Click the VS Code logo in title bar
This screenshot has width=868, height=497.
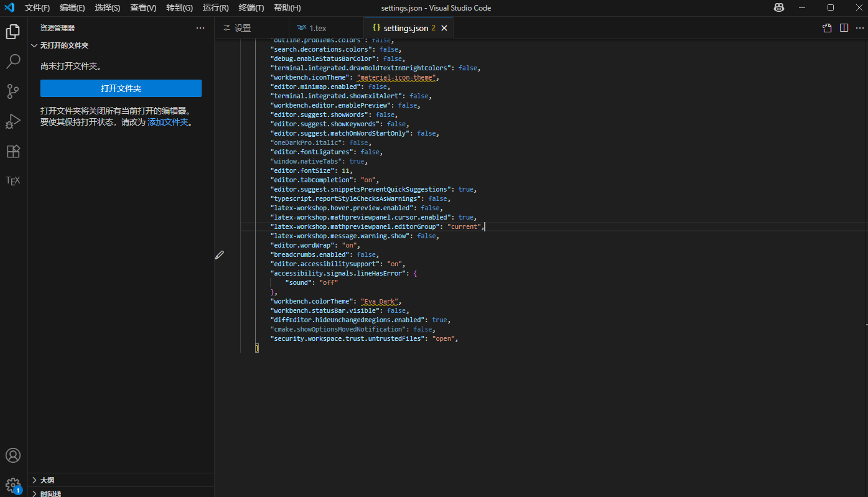click(x=10, y=7)
